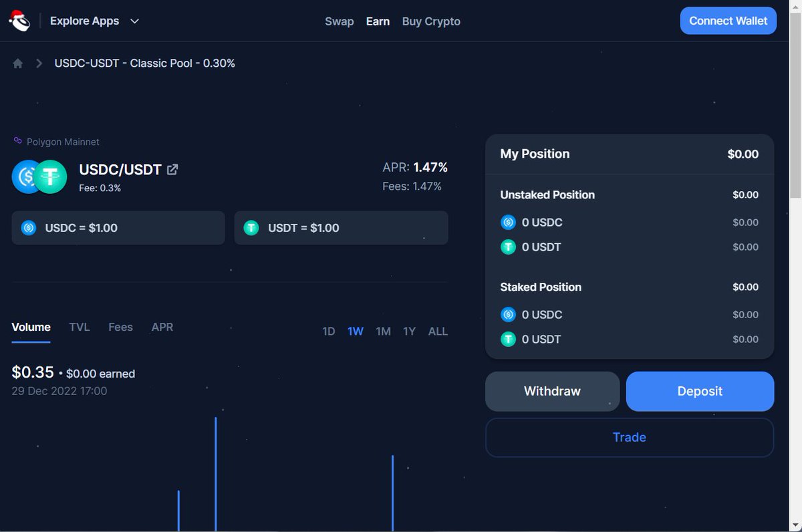
Task: Click the scrollbar up arrow
Action: click(795, 5)
